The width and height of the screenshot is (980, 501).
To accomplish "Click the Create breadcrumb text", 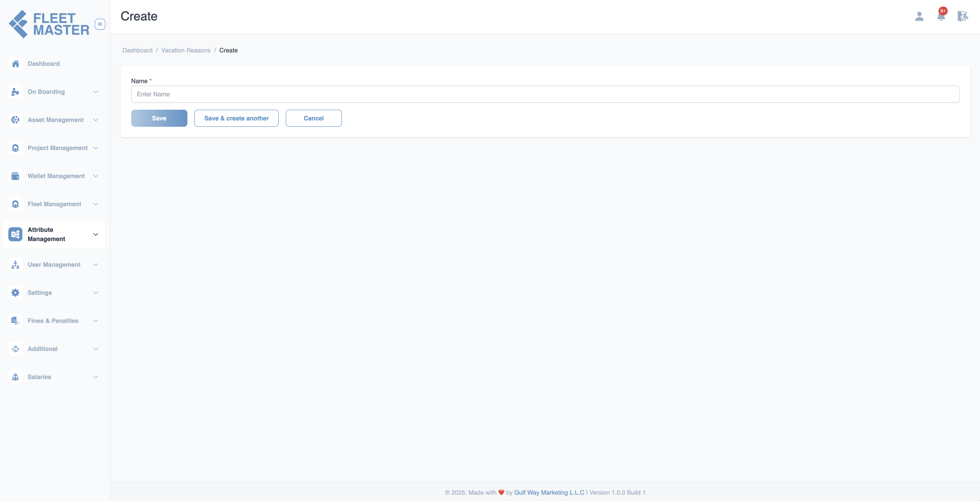I will (228, 50).
